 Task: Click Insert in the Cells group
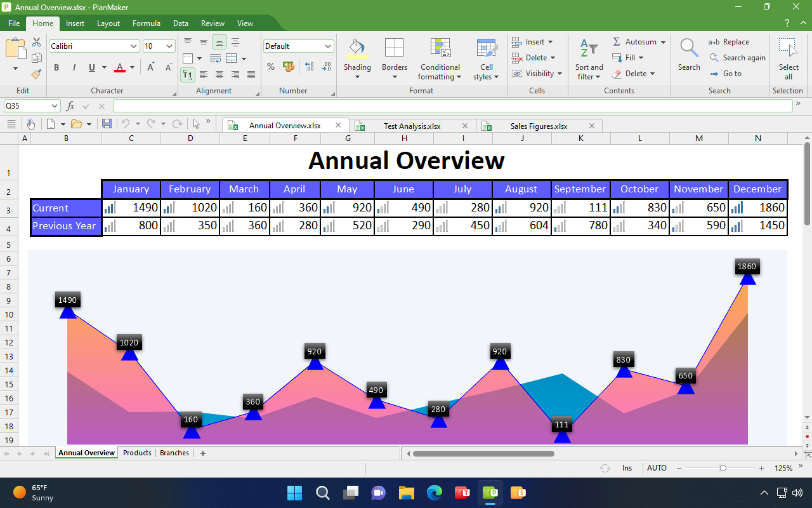(x=532, y=42)
